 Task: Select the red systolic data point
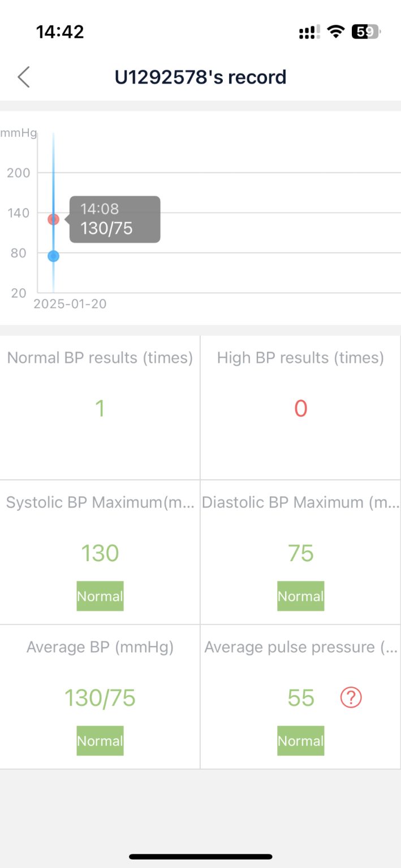(x=53, y=219)
